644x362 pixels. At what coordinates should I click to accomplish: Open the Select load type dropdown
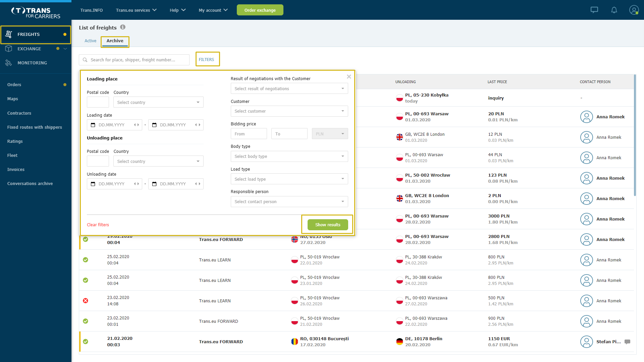[289, 179]
